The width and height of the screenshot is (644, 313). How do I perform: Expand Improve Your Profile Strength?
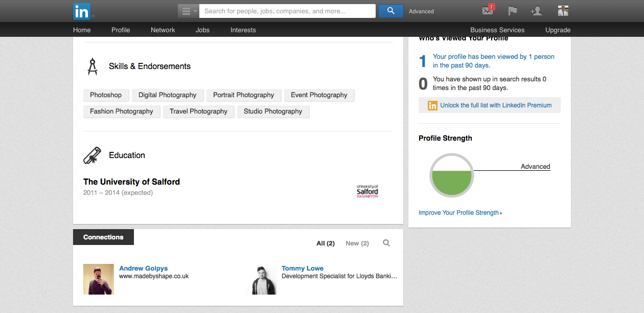460,213
